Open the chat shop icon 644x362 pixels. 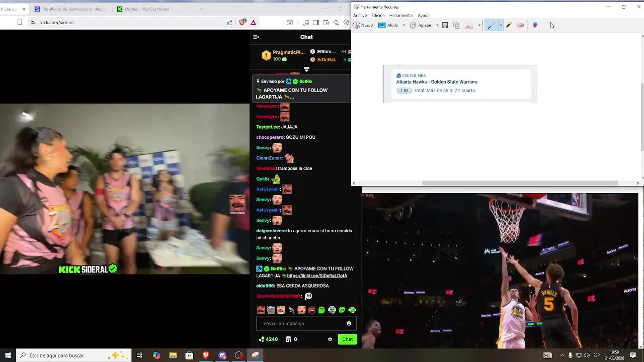tap(288, 339)
